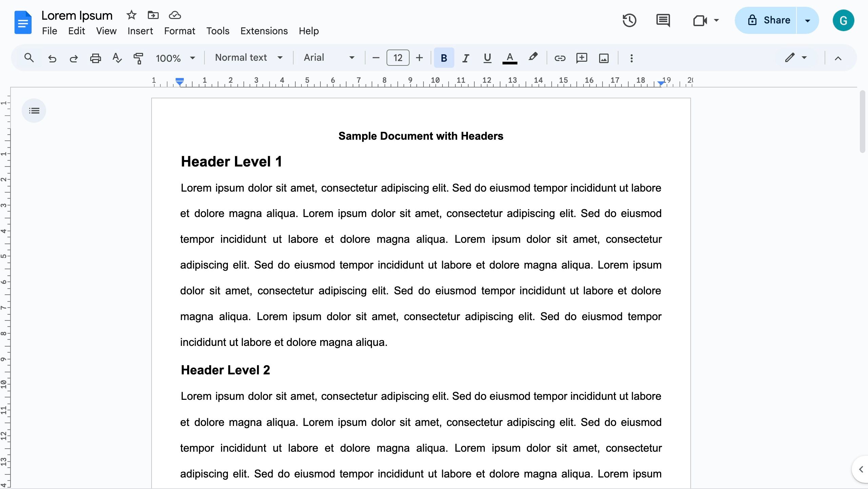The width and height of the screenshot is (868, 489).
Task: Star the Lorem Ipsum document
Action: [131, 15]
